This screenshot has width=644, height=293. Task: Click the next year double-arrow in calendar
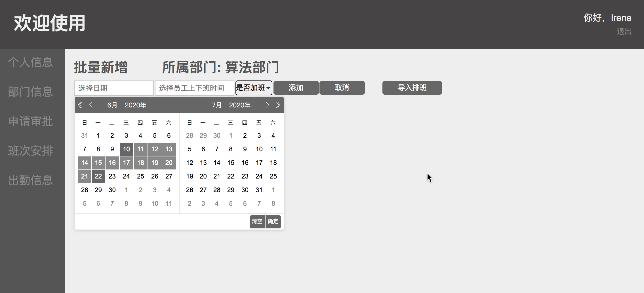coord(278,105)
